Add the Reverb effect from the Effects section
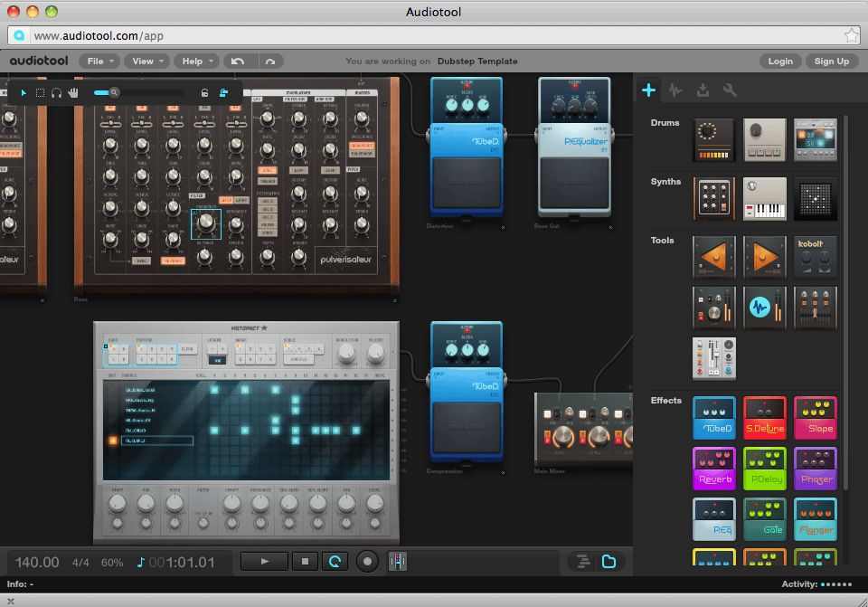 (x=713, y=468)
